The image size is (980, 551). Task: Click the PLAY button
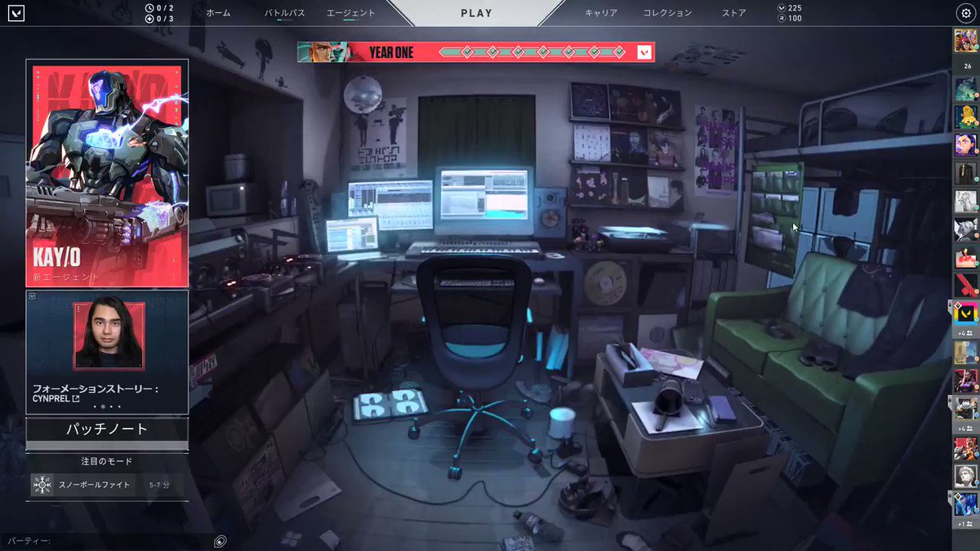point(477,13)
